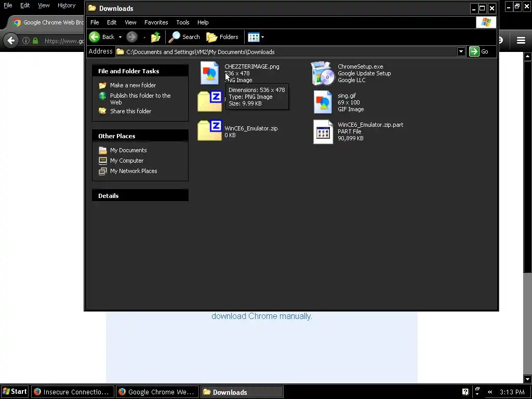Image resolution: width=532 pixels, height=399 pixels.
Task: Click the system tray help icon
Action: pos(465,392)
